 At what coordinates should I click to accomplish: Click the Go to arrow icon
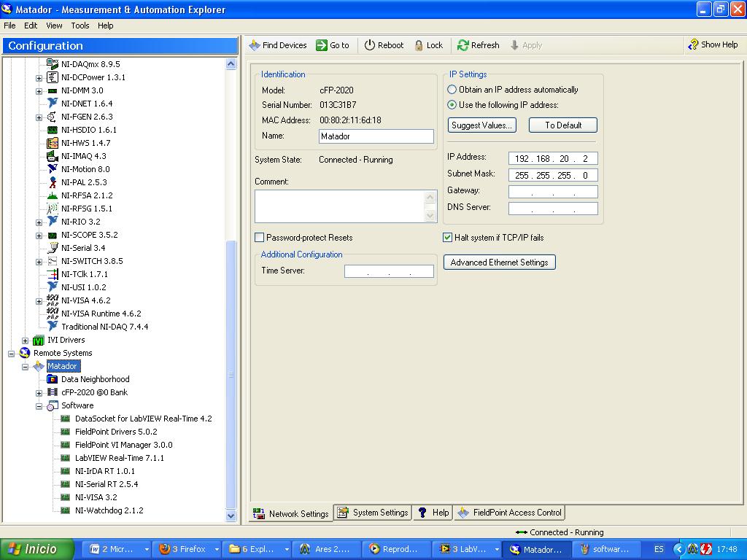tap(322, 45)
